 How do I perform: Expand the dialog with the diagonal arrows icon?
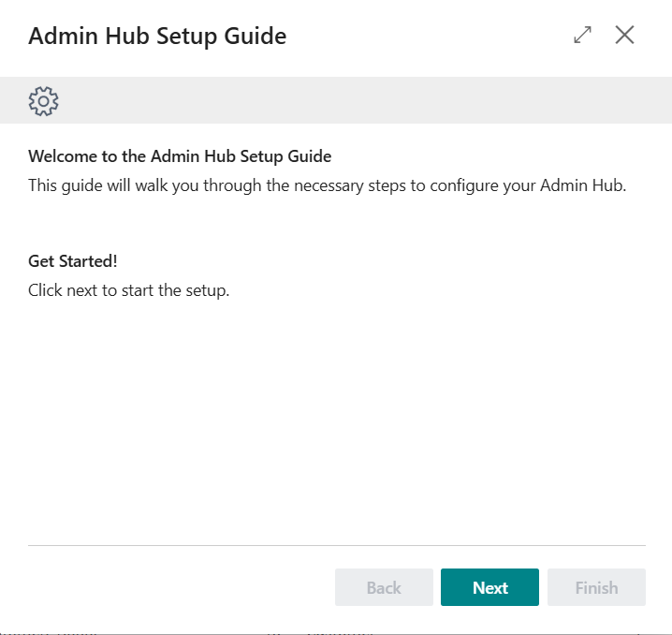pos(582,36)
